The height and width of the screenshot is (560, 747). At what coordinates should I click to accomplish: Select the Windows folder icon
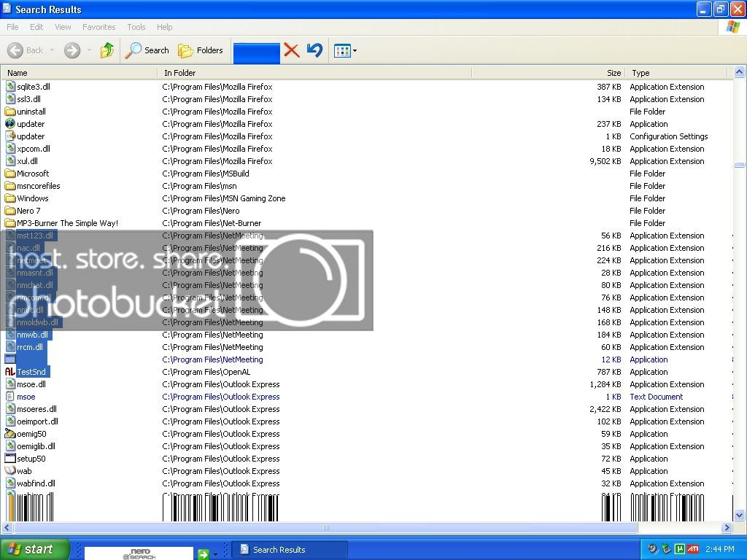[10, 198]
